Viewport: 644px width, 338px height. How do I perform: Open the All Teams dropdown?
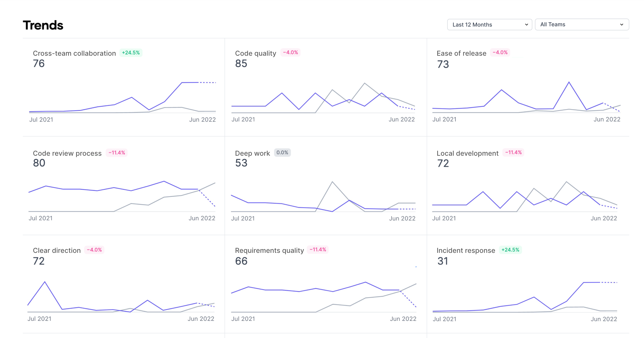pos(582,24)
